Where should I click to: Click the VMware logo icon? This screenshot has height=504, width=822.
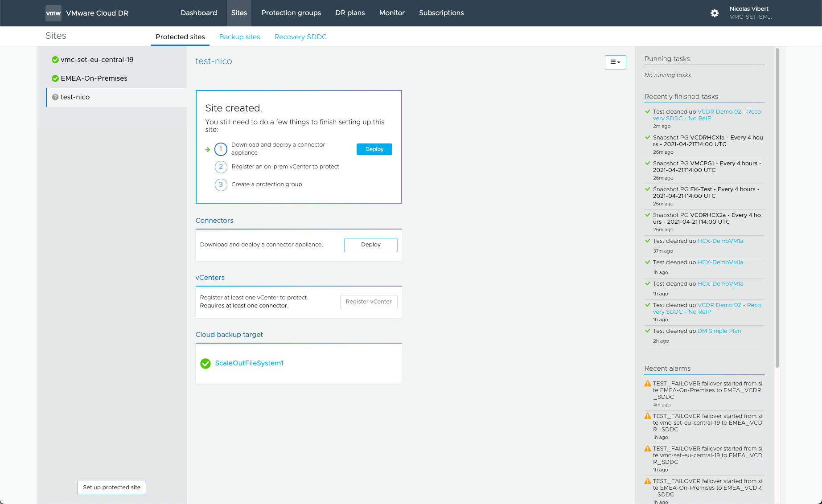[x=53, y=13]
